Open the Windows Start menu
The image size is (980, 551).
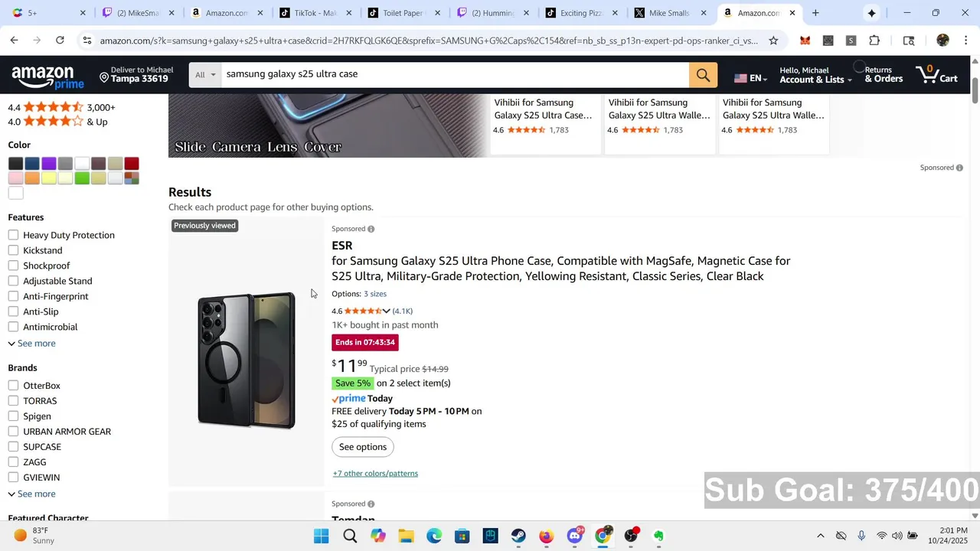coord(322,536)
